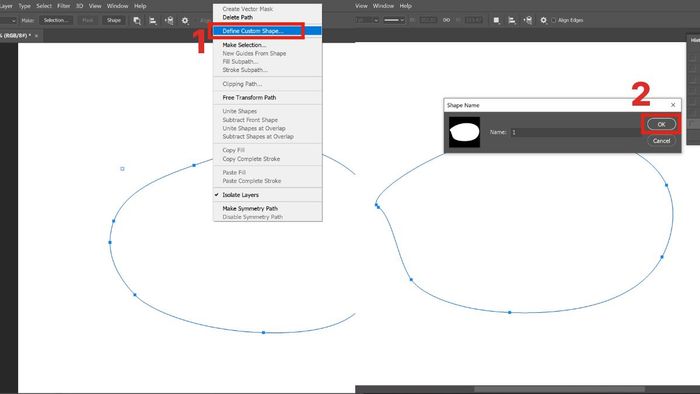Open path operations icon left of Align Edges toolbar

(x=496, y=20)
